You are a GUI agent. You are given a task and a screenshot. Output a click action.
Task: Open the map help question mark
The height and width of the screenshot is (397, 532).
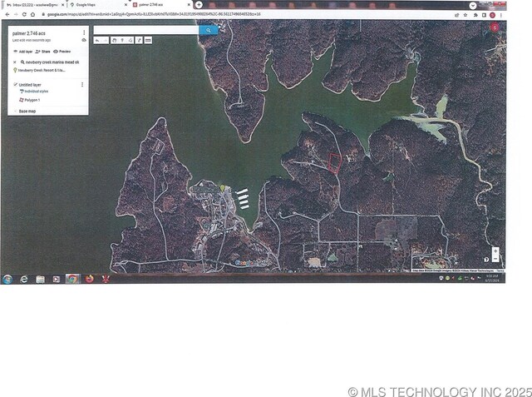[486, 260]
